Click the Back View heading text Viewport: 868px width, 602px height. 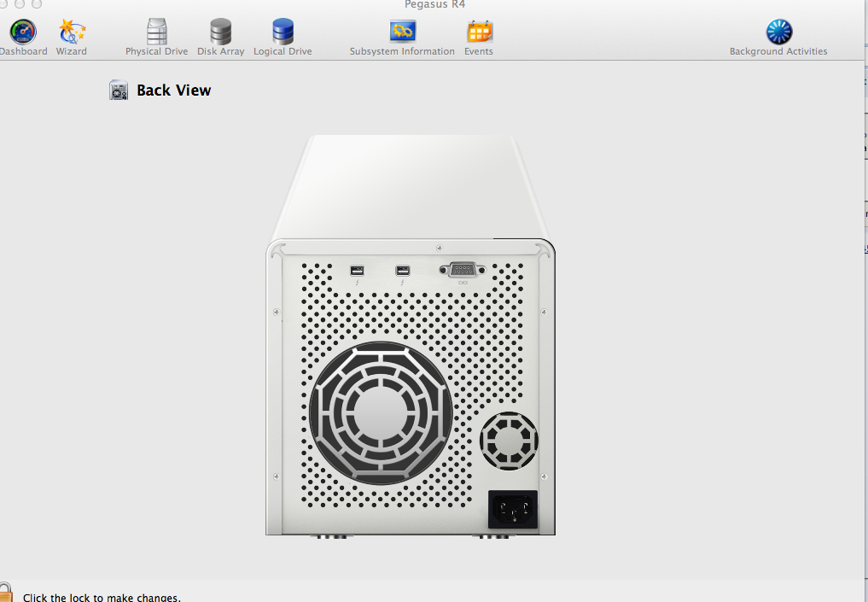point(174,91)
